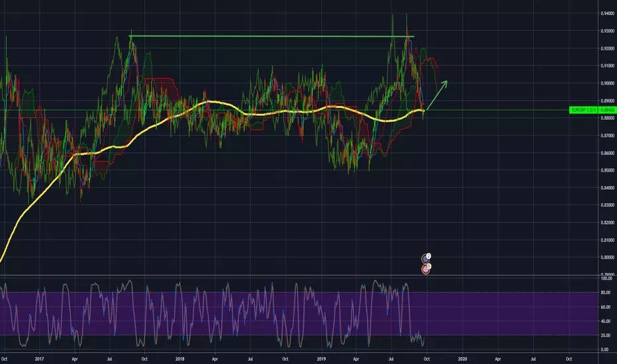Click the 20.00 oscillator scale label
Viewport: 617px width, 364px height.
(606, 336)
